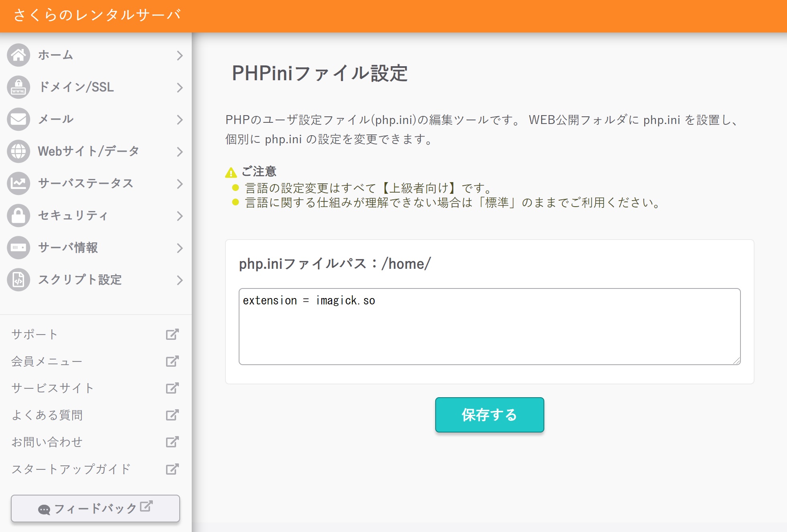Open the 会員メニュー link
787x532 pixels.
(x=47, y=361)
